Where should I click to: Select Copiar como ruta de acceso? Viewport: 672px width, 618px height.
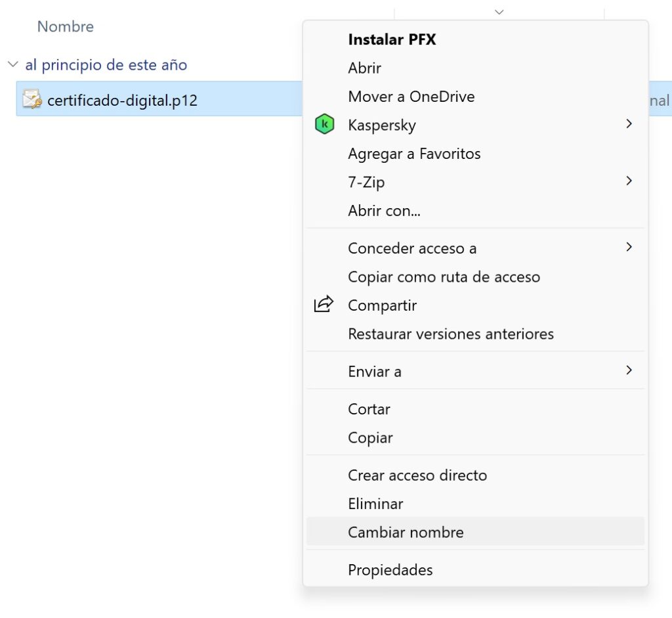click(x=444, y=276)
